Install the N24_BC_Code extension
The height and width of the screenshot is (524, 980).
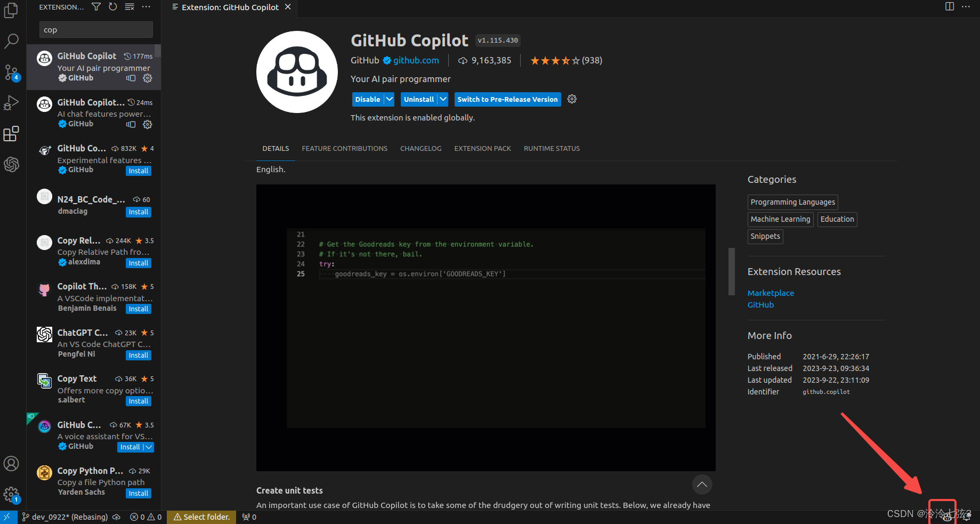coord(139,212)
